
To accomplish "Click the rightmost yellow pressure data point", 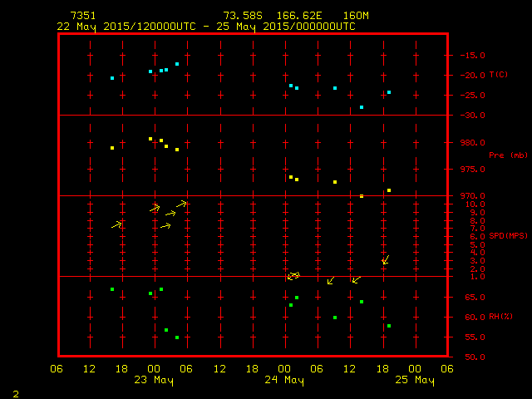I will [x=389, y=190].
